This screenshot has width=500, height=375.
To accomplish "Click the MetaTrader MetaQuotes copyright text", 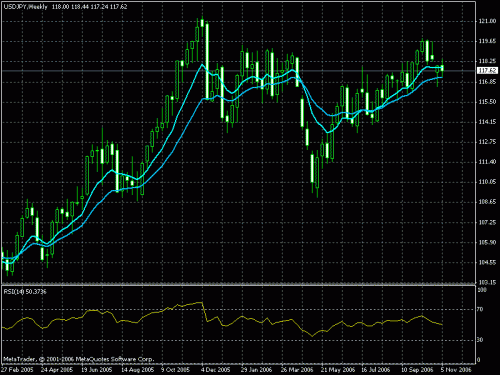I will click(79, 359).
